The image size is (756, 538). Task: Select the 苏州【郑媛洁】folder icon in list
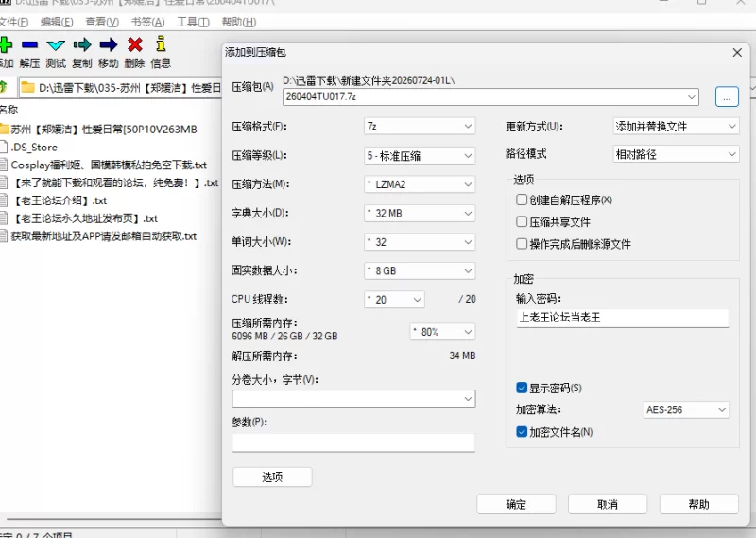[5, 129]
